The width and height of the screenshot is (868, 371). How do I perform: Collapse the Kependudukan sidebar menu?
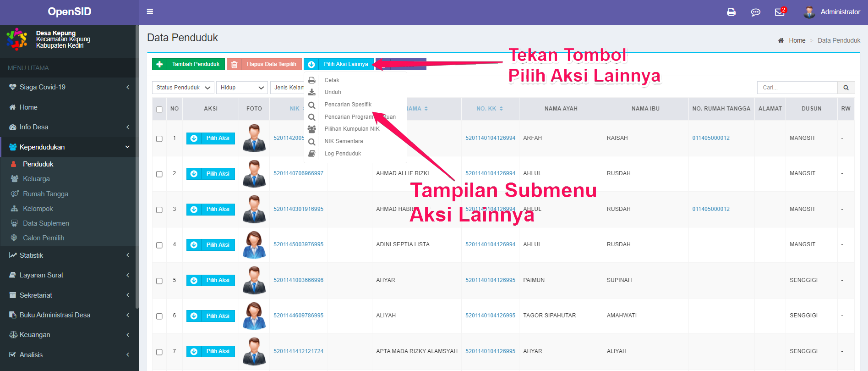tap(69, 147)
